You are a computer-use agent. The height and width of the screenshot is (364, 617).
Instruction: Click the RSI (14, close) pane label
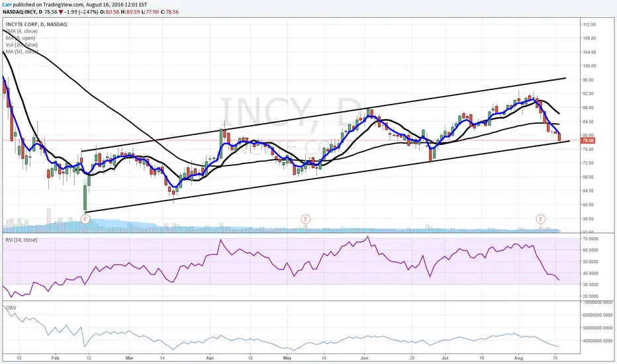tap(21, 240)
